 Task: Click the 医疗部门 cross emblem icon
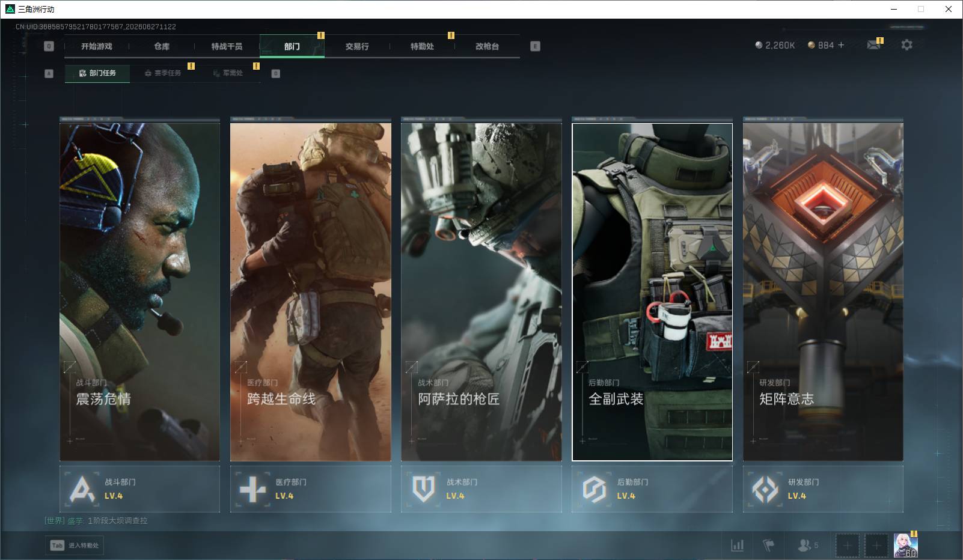point(252,489)
